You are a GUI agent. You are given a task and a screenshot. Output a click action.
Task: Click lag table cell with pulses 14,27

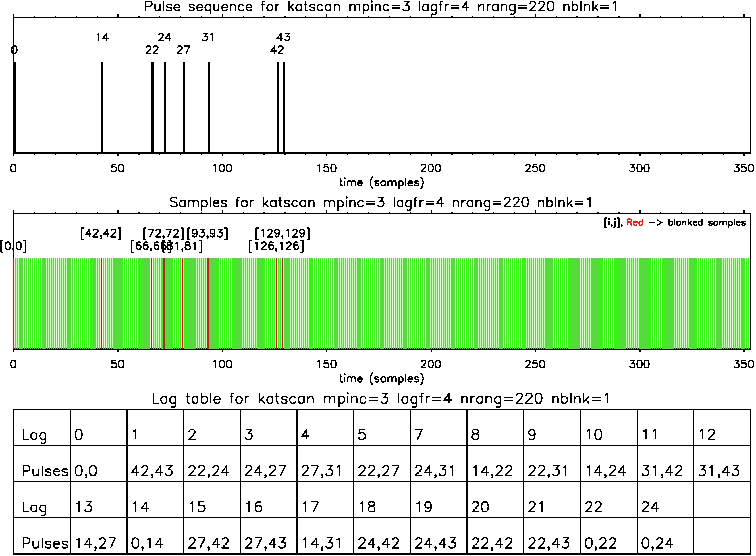pos(96,543)
